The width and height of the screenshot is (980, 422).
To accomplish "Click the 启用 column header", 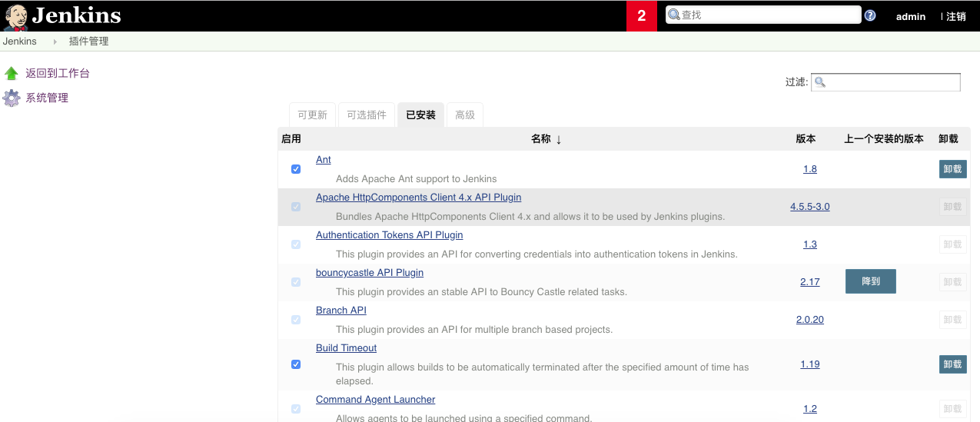I will click(x=291, y=139).
